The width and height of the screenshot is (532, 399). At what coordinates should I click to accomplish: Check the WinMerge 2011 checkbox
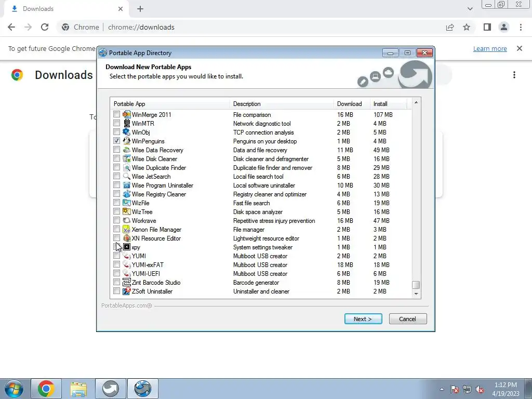click(x=117, y=114)
